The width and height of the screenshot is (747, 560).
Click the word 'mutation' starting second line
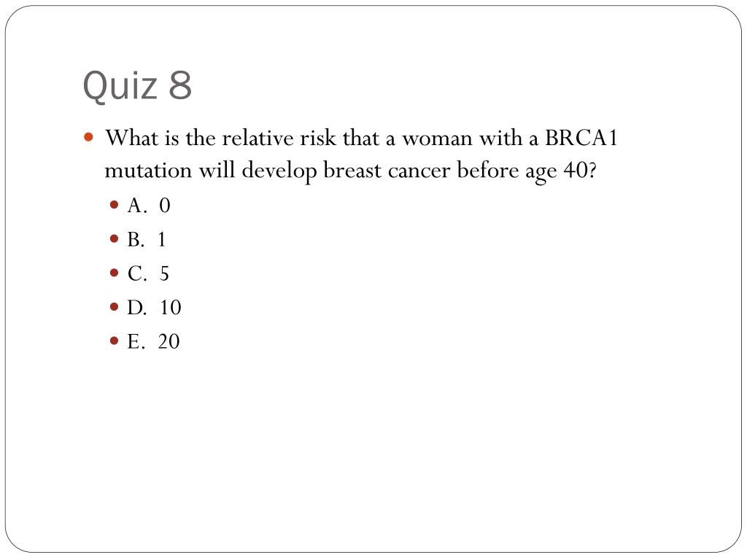click(148, 171)
